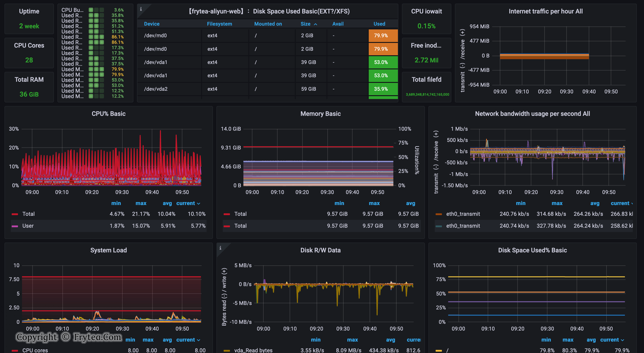Toggle User series in CPU% Basic legend
644x353 pixels.
pyautogui.click(x=28, y=226)
